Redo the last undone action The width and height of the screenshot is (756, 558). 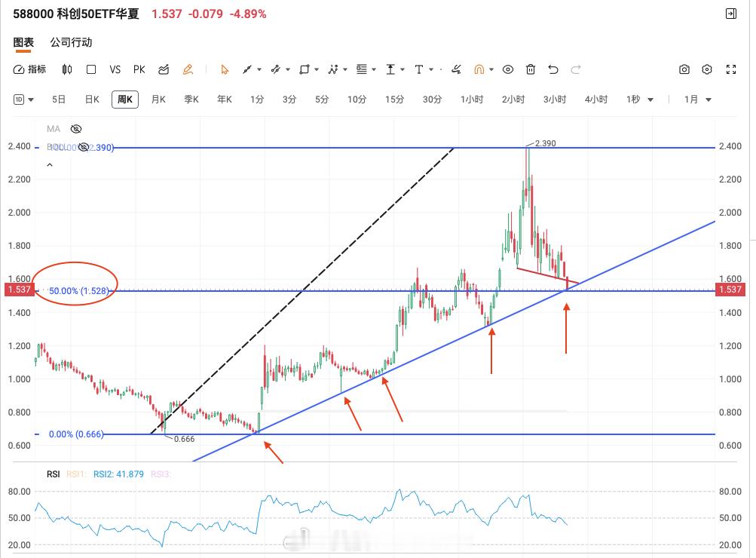click(576, 69)
